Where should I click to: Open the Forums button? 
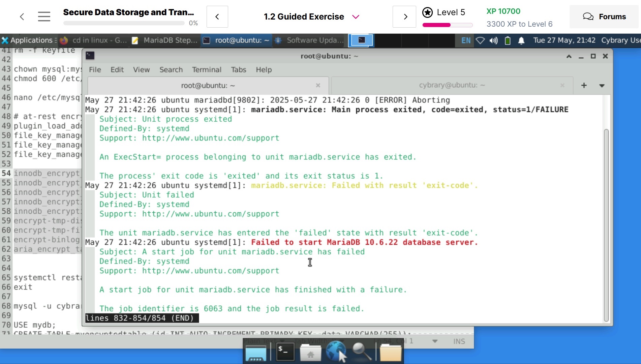tap(605, 17)
